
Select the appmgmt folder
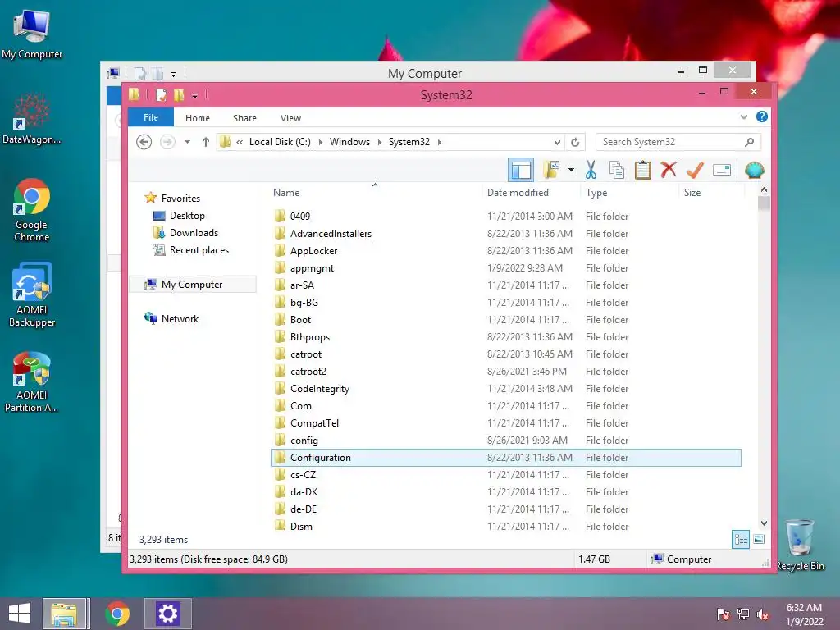pyautogui.click(x=312, y=268)
